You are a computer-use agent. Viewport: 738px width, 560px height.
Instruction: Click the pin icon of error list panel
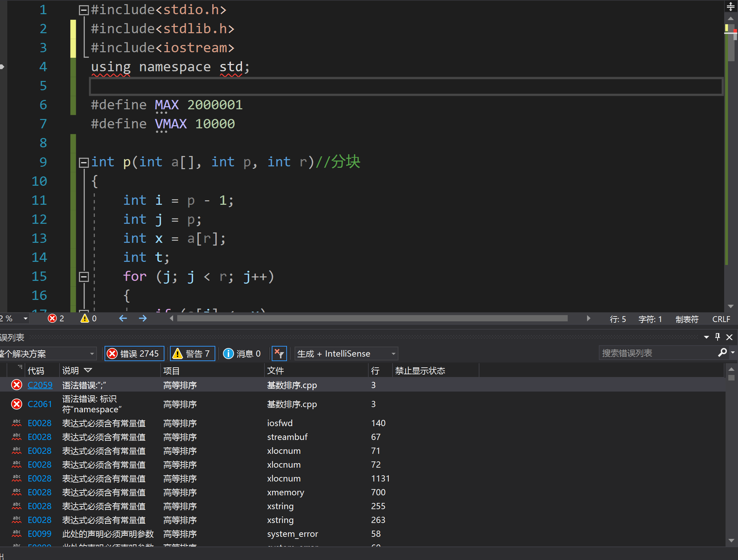(718, 337)
